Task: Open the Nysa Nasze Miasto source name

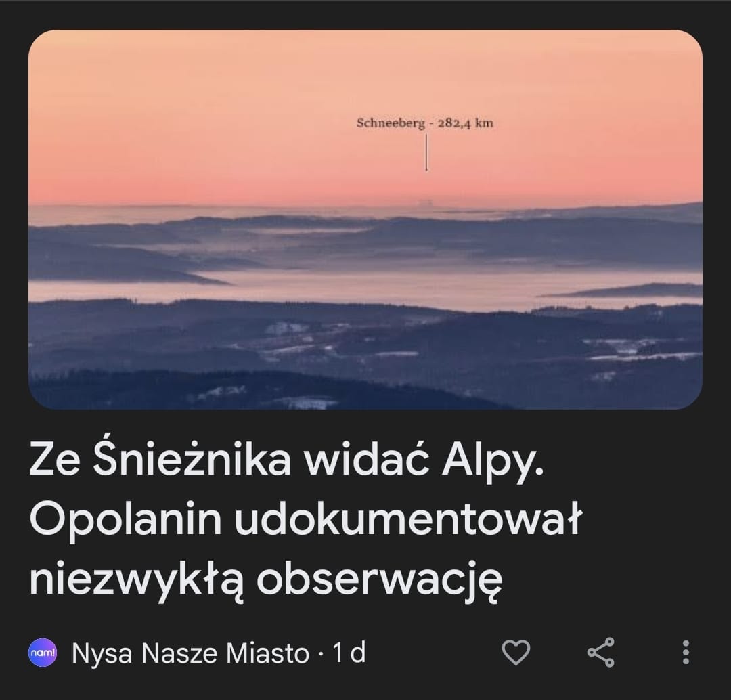Action: 190,653
